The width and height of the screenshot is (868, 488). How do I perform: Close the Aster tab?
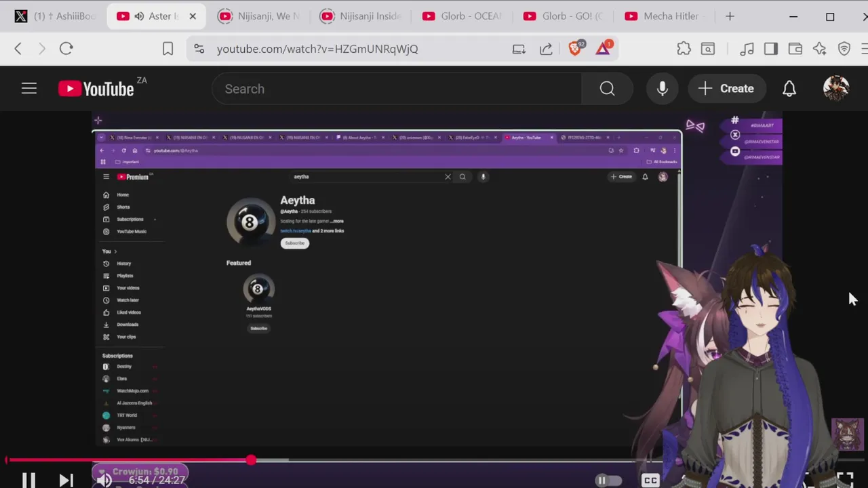(x=193, y=16)
